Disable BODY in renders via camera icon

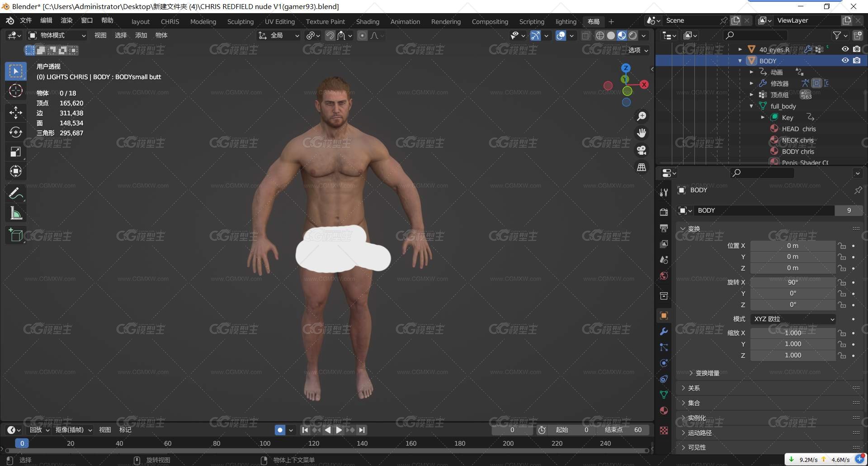(x=857, y=61)
